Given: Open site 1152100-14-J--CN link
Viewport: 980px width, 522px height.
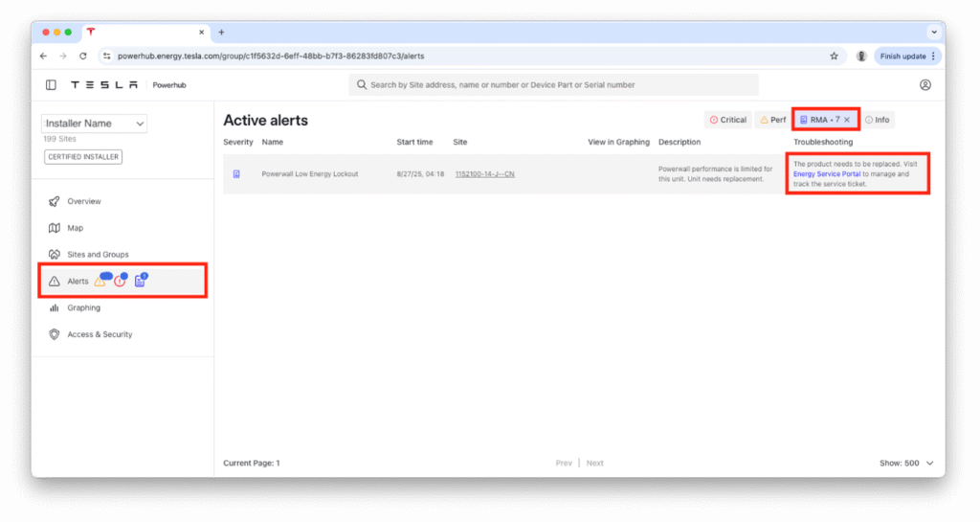Looking at the screenshot, I should tap(485, 173).
